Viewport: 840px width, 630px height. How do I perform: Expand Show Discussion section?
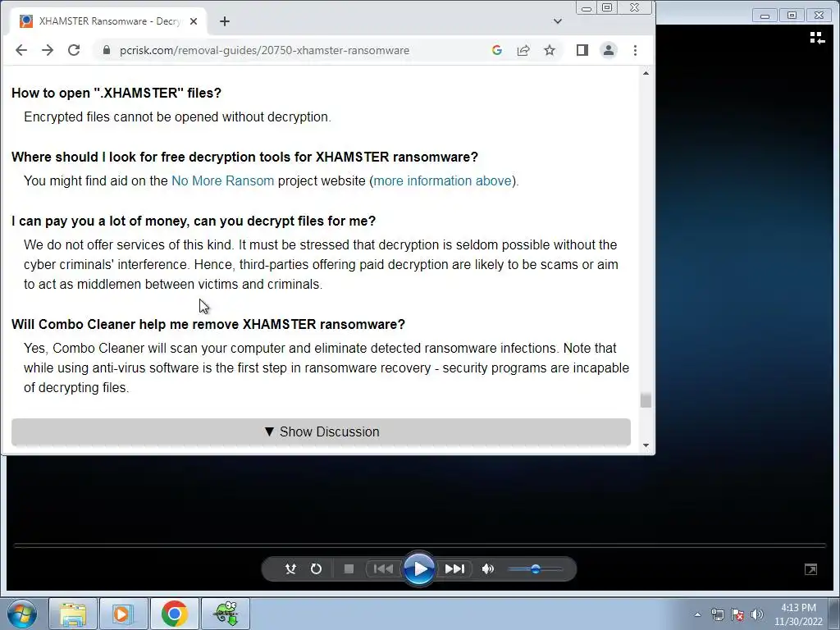pos(321,431)
